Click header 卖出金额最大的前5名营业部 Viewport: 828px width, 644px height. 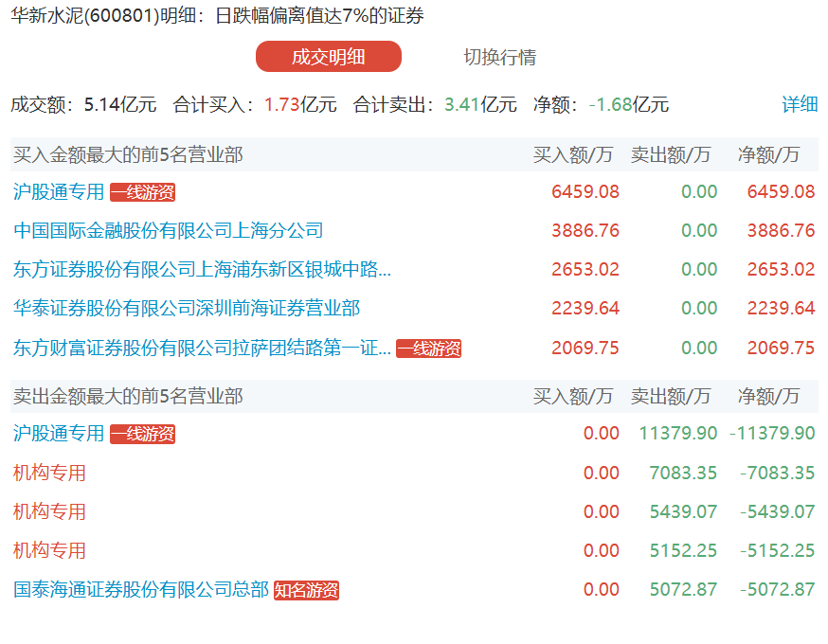(128, 396)
